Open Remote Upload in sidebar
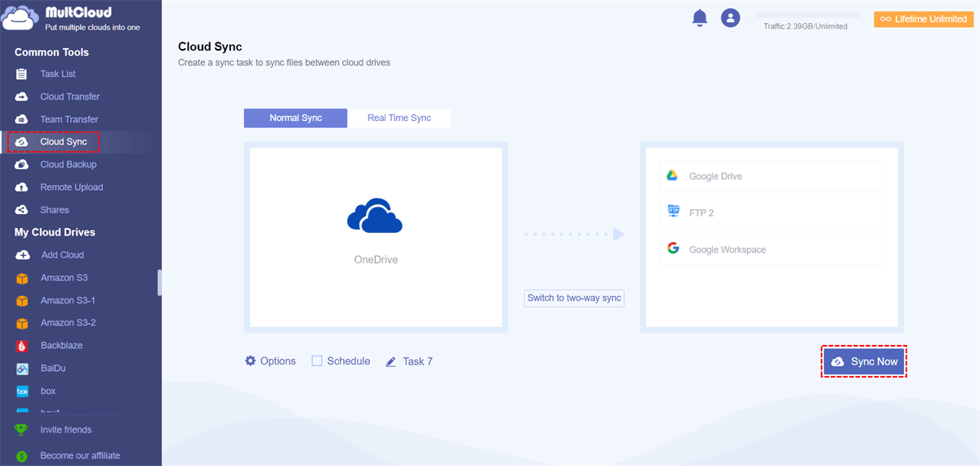Image resolution: width=980 pixels, height=466 pixels. (x=72, y=187)
